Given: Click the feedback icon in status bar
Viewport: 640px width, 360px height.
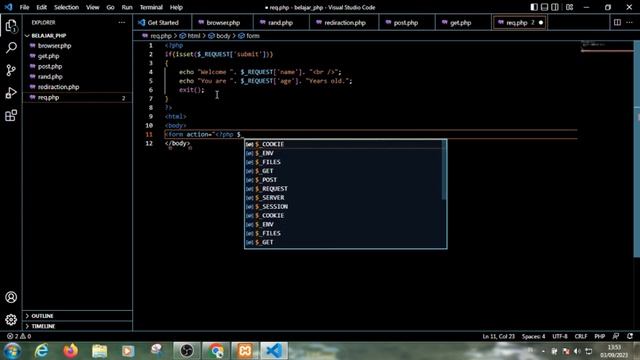Looking at the screenshot, I should [x=616, y=336].
